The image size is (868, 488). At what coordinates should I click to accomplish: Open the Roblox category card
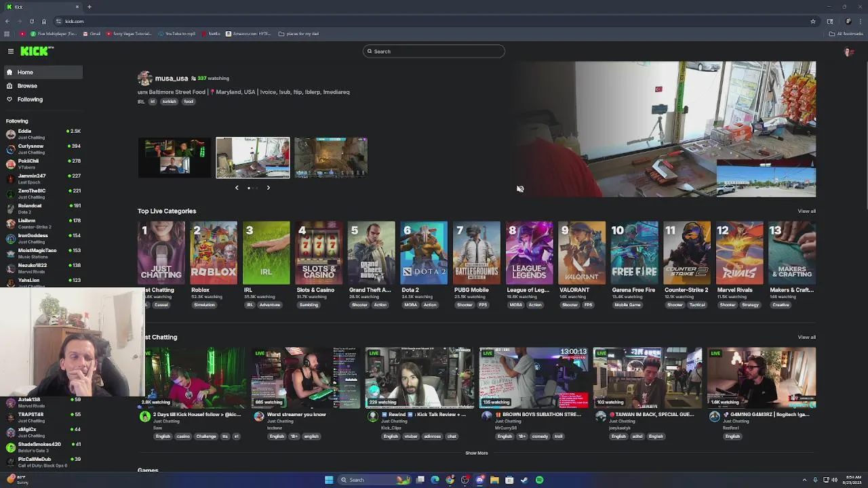(x=214, y=252)
